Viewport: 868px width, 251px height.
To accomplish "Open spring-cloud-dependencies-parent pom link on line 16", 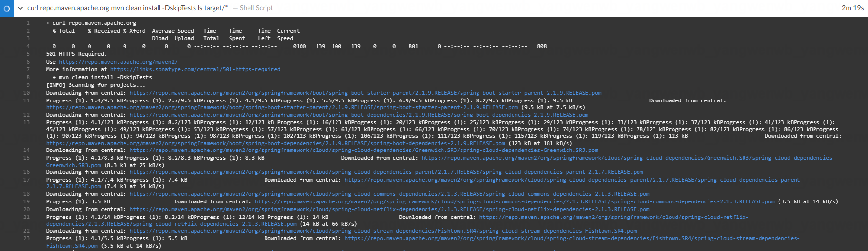I will [386, 172].
